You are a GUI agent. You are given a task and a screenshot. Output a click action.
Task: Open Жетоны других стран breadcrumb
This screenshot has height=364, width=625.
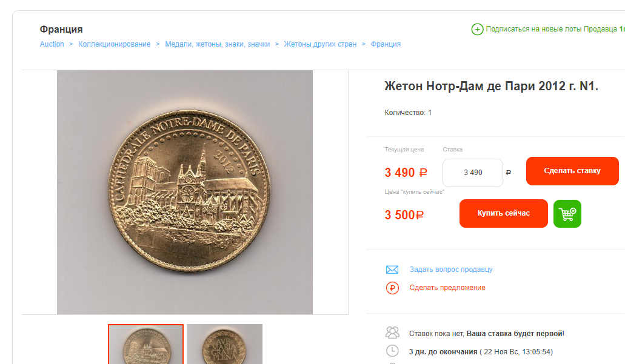click(320, 44)
